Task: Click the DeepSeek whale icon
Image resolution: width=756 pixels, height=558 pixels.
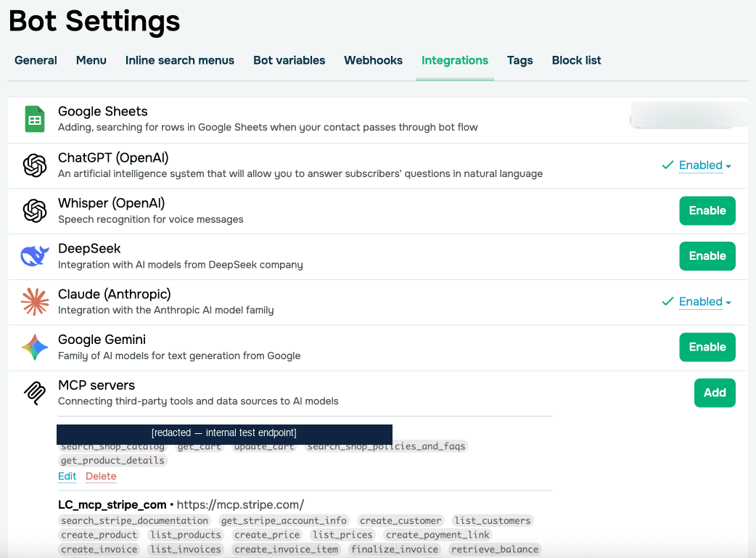Action: tap(35, 255)
